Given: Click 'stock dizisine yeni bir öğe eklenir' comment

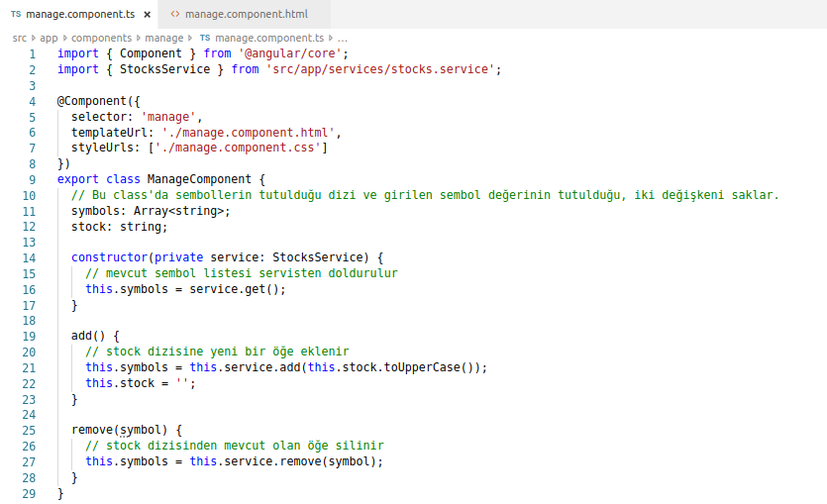Looking at the screenshot, I should point(217,352).
